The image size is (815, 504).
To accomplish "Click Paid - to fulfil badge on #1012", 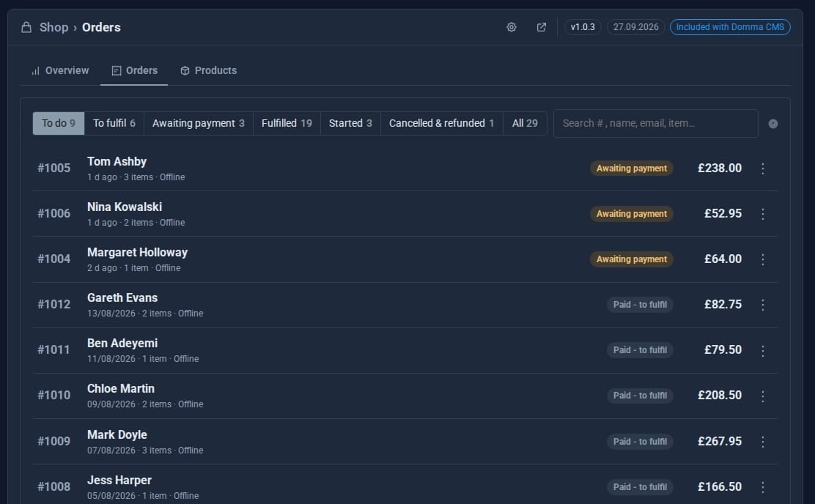I will 640,305.
